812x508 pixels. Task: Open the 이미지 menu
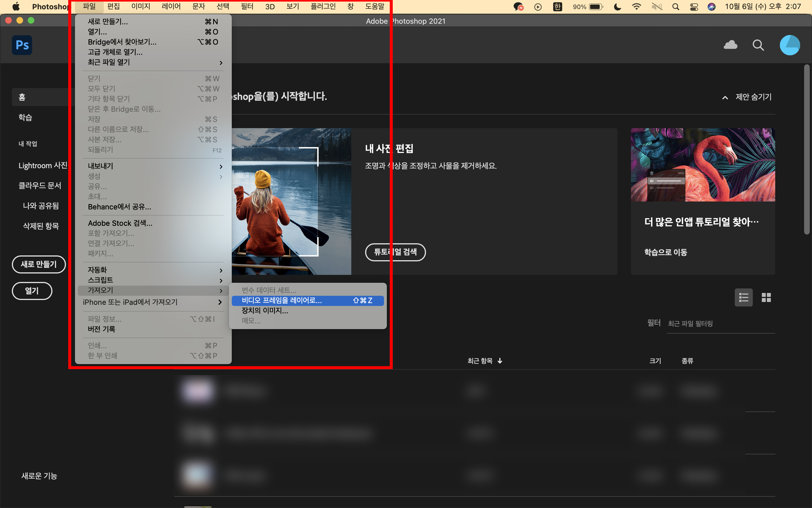pos(141,6)
